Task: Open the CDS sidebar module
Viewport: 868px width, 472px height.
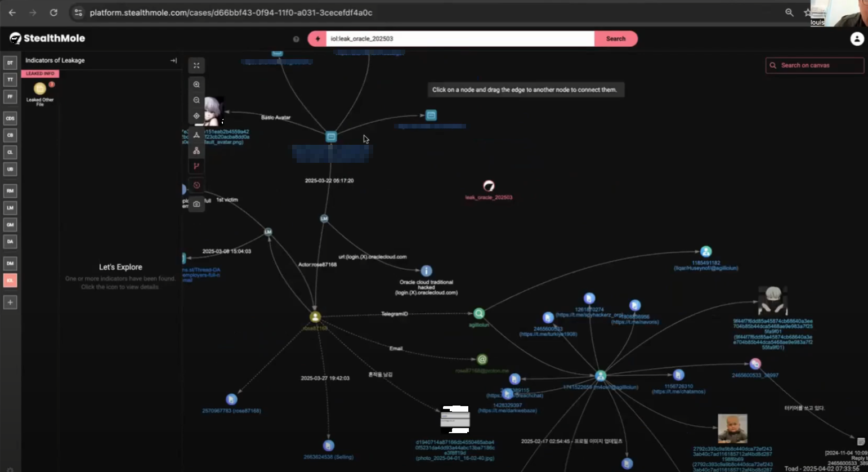Action: point(10,118)
